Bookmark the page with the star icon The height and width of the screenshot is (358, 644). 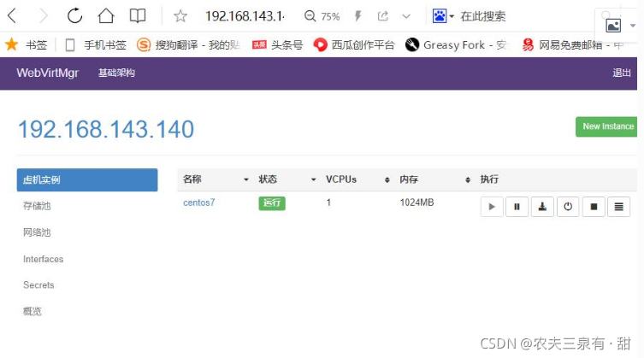(x=180, y=16)
